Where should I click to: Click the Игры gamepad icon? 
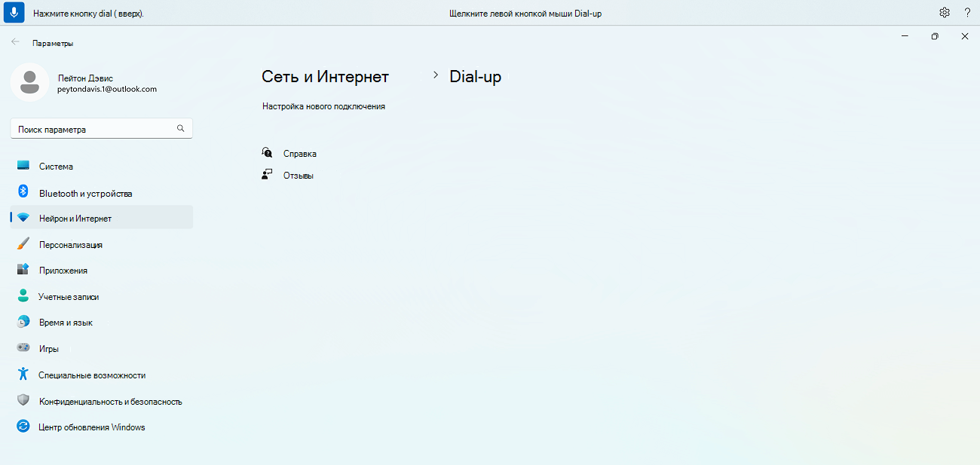pyautogui.click(x=23, y=348)
